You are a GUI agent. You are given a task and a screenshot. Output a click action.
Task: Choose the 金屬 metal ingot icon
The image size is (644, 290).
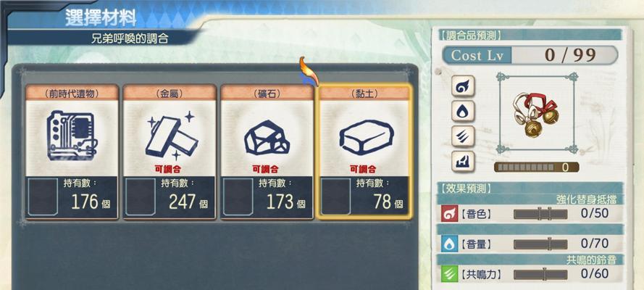tap(170, 136)
